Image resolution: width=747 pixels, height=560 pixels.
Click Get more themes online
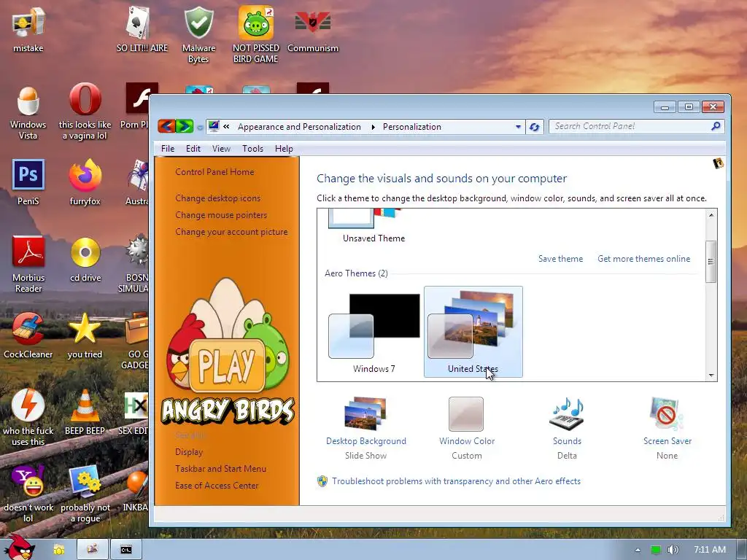pos(643,259)
